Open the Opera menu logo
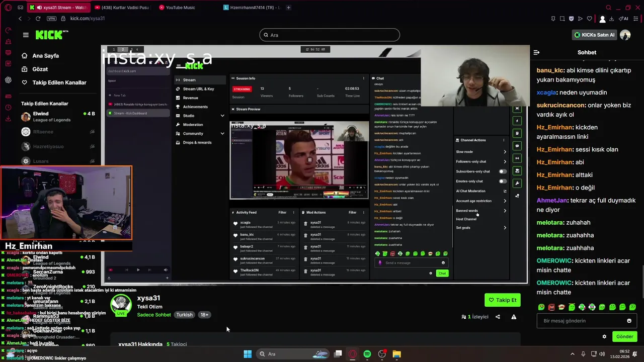Viewport: 644px width, 362px height. tap(8, 8)
